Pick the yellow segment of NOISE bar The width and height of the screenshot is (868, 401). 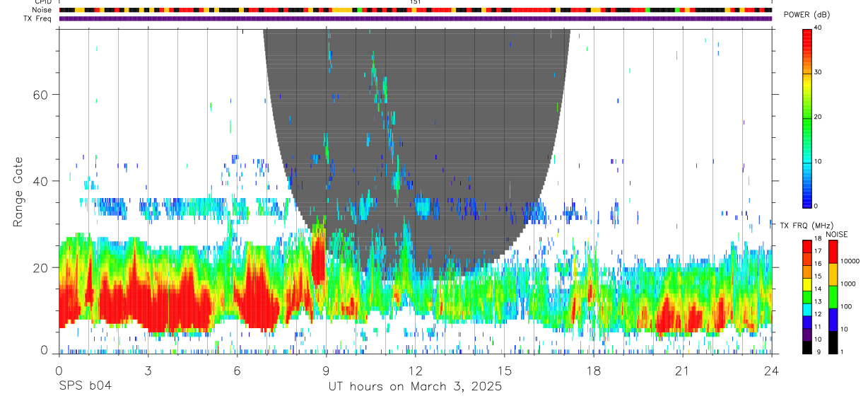pyautogui.click(x=833, y=274)
